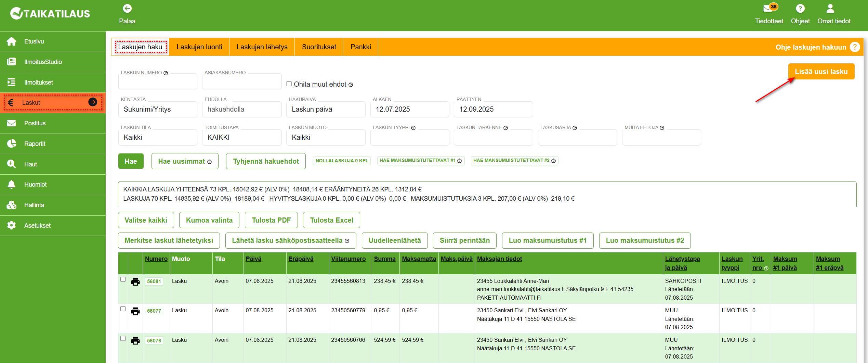Click the Alkaen date field 12.07.2025

pos(410,109)
